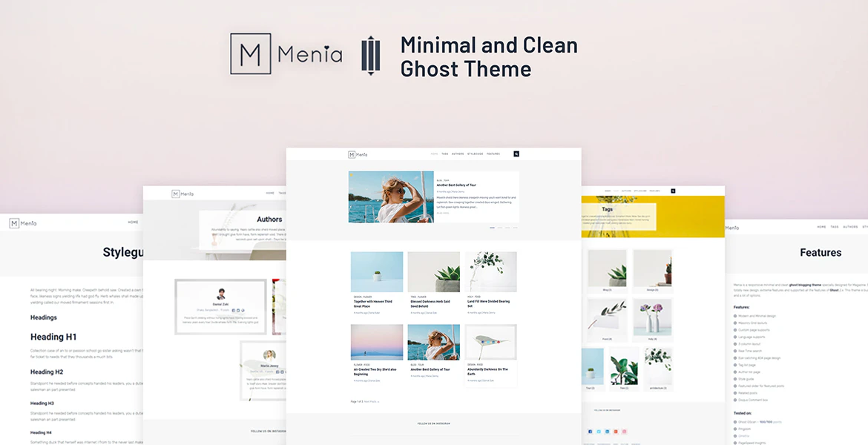
Task: Open the Tree tag card on Tags page
Action: pyautogui.click(x=624, y=369)
